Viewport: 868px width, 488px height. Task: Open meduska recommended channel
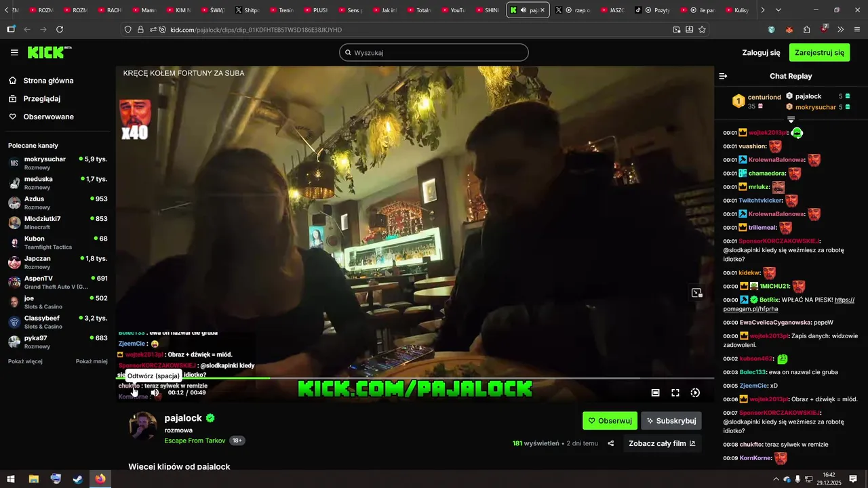(58, 183)
